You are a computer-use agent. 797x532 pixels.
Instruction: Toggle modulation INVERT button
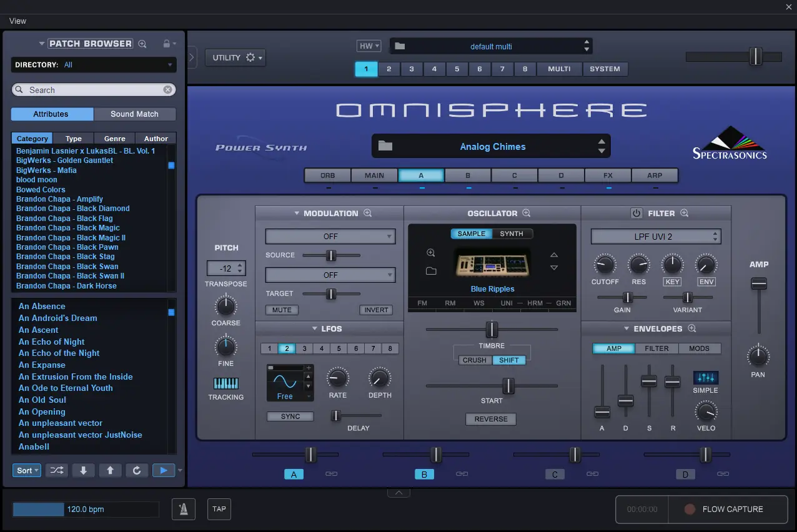tap(376, 310)
